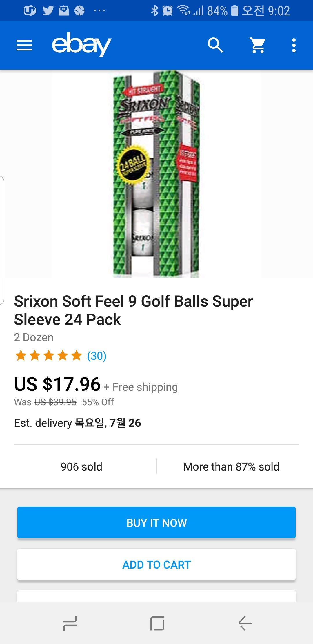Open the three-dot overflow menu
This screenshot has width=313, height=644.
[294, 45]
